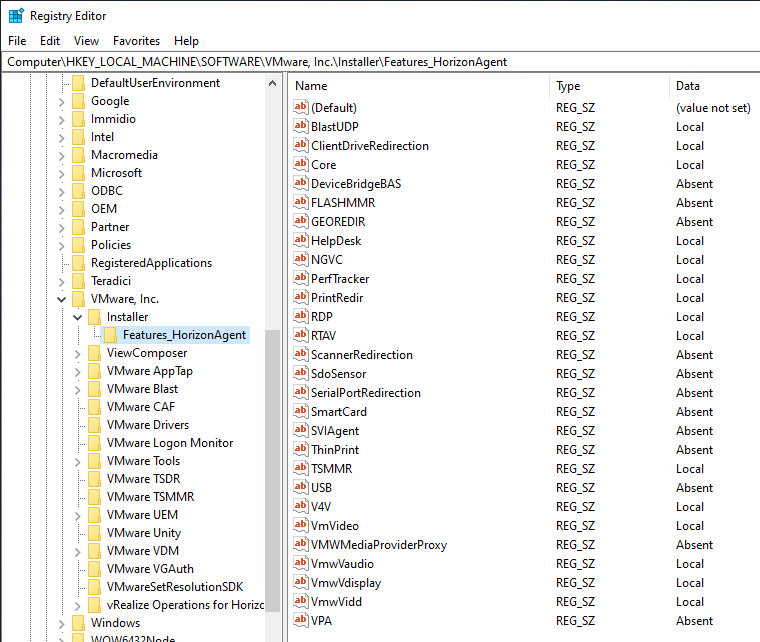The width and height of the screenshot is (760, 642).
Task: Expand the Teradici registry key
Action: click(x=62, y=282)
